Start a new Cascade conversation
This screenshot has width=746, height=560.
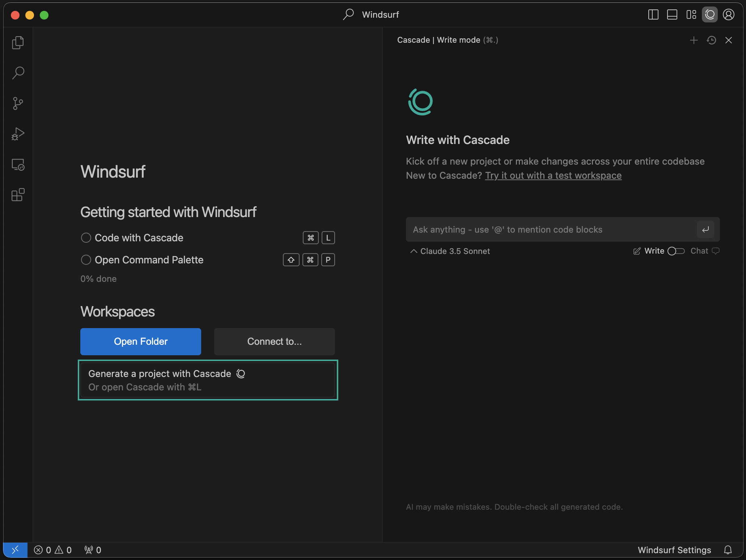pyautogui.click(x=694, y=40)
